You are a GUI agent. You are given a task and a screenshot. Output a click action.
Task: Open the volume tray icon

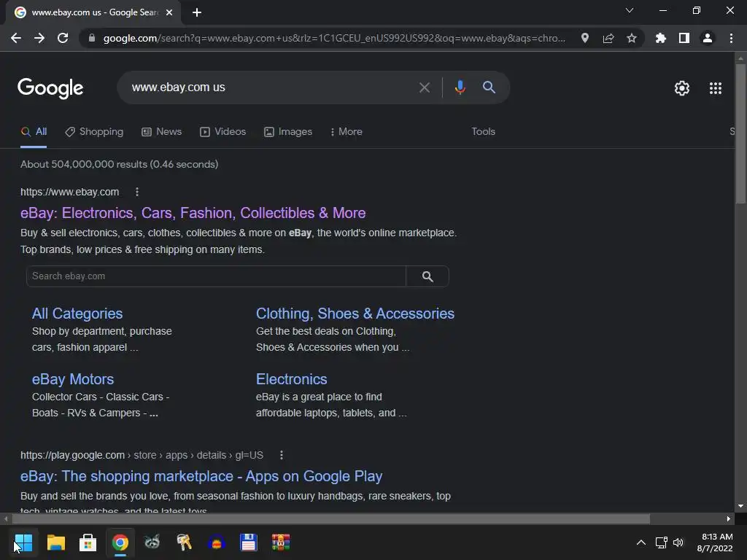678,542
